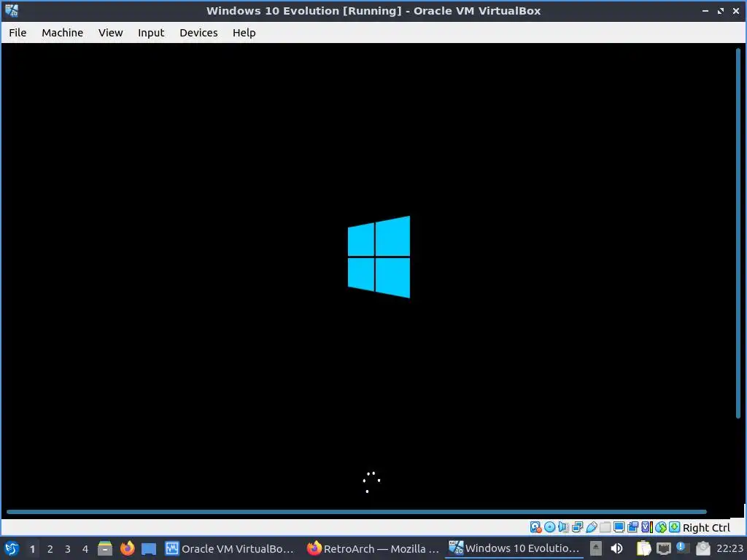Switch to workspace 4
The width and height of the screenshot is (747, 560).
(x=85, y=549)
